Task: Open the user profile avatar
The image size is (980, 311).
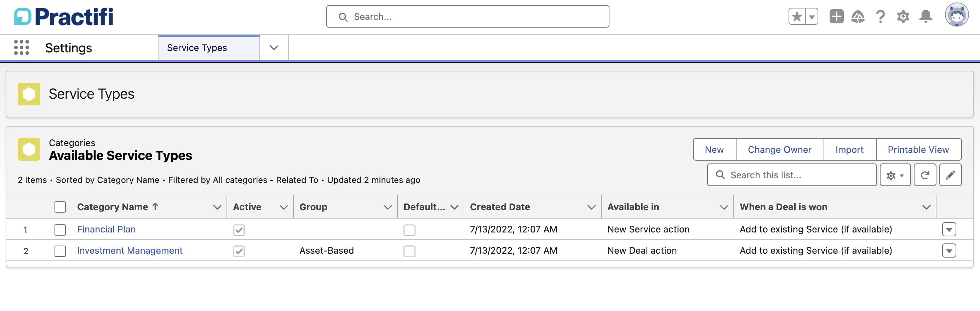Action: (957, 16)
